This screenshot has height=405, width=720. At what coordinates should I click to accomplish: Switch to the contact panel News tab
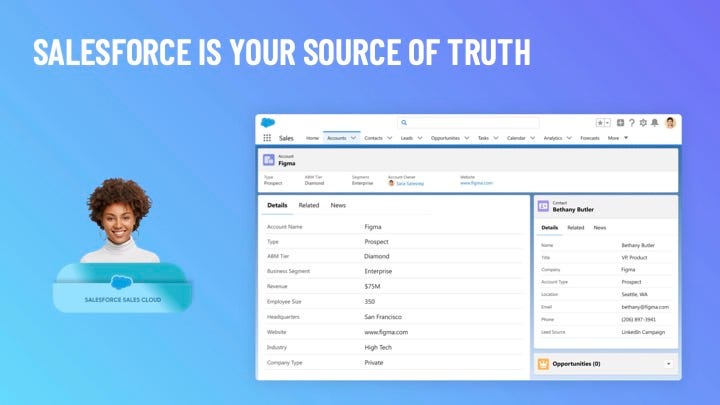[x=600, y=228]
